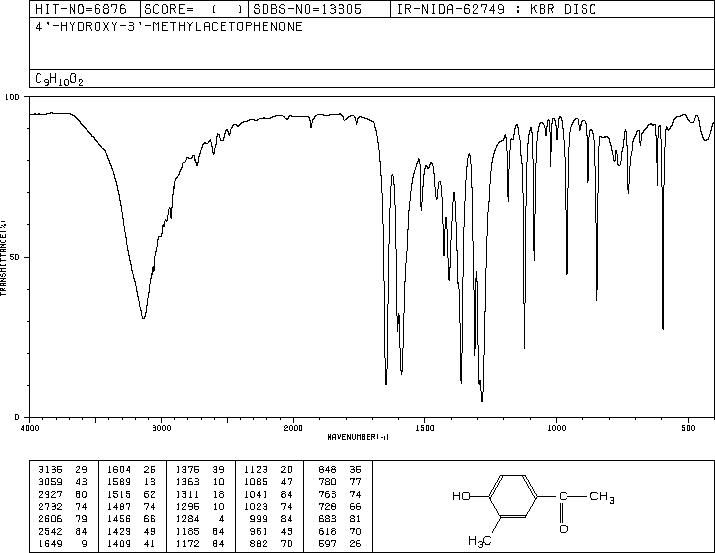This screenshot has width=715, height=553.
Task: Click the WAVENUMBER axis title
Action: click(358, 437)
